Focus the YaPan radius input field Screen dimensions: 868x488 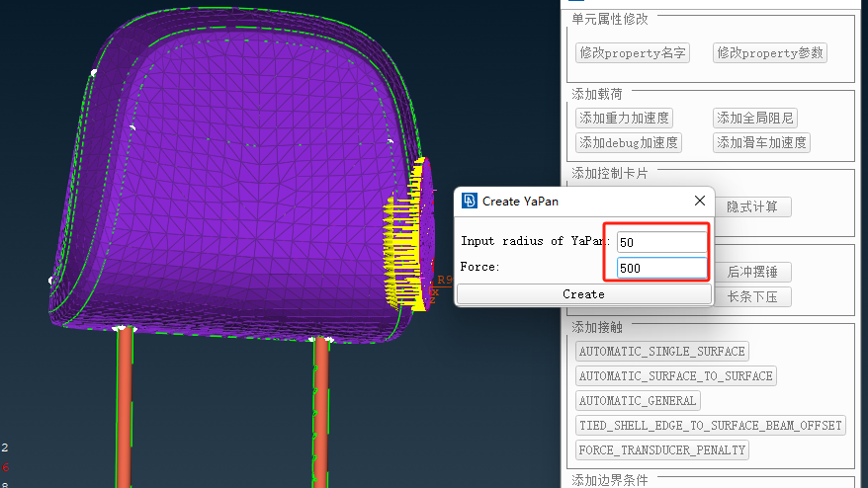661,242
